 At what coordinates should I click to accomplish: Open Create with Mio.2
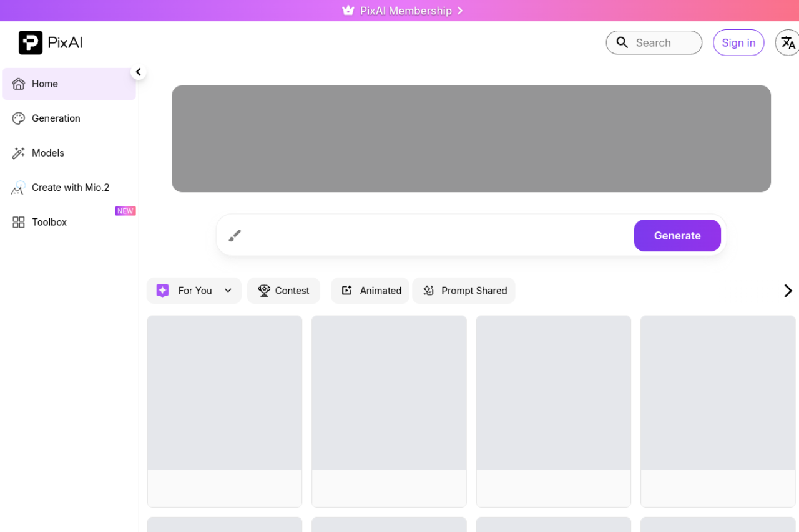pos(69,188)
